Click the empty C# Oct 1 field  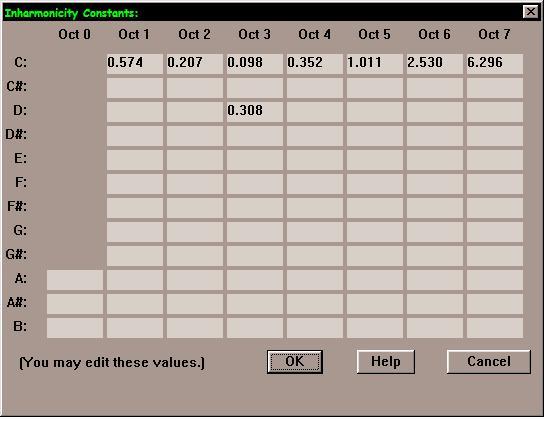(x=135, y=88)
